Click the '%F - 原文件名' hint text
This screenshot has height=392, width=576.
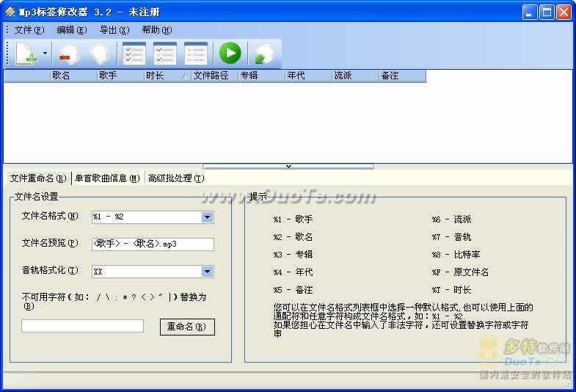pyautogui.click(x=460, y=272)
